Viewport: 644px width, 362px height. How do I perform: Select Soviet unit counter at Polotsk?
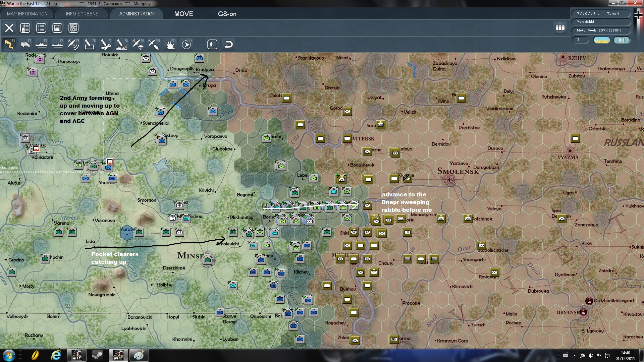[x=287, y=98]
